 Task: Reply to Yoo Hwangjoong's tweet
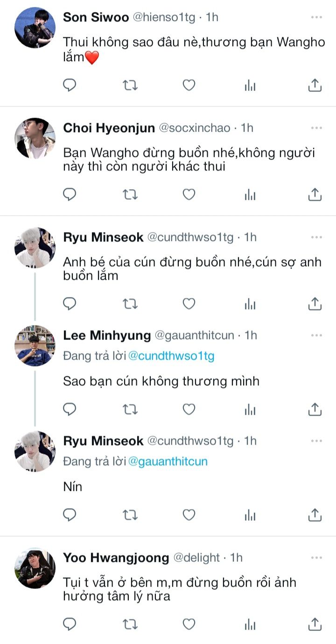[70, 624]
